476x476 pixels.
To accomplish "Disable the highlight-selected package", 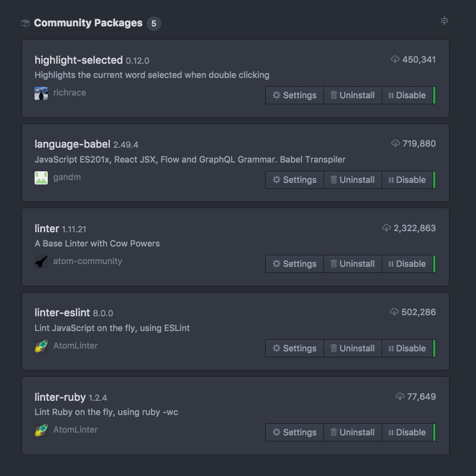I will pyautogui.click(x=407, y=96).
